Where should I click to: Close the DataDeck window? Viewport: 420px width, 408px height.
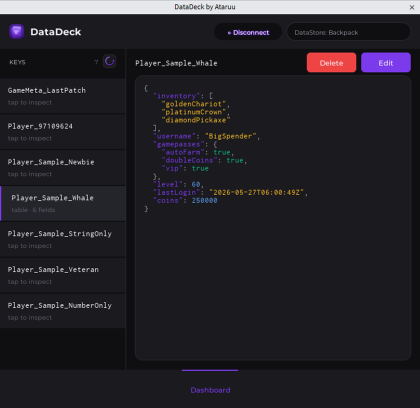tap(412, 7)
